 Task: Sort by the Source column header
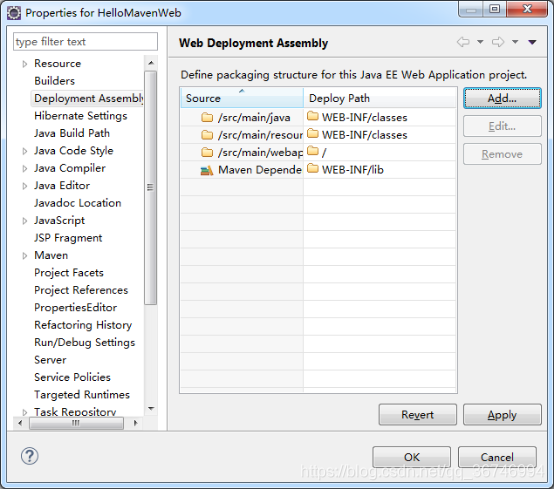(x=242, y=98)
